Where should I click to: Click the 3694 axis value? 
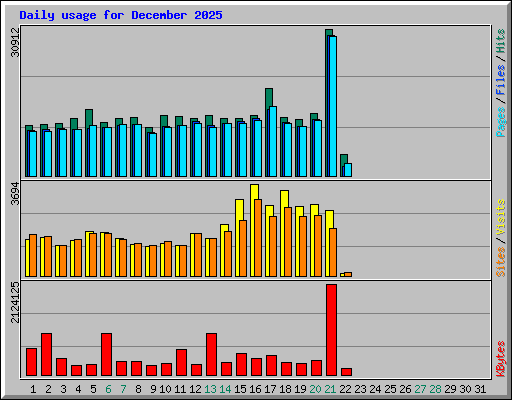tap(15, 193)
